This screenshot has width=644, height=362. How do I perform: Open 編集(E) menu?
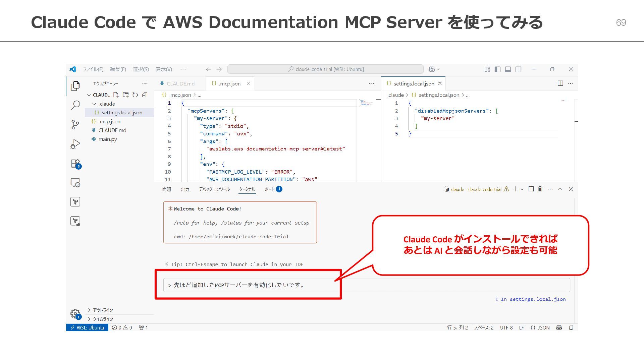[x=118, y=69]
